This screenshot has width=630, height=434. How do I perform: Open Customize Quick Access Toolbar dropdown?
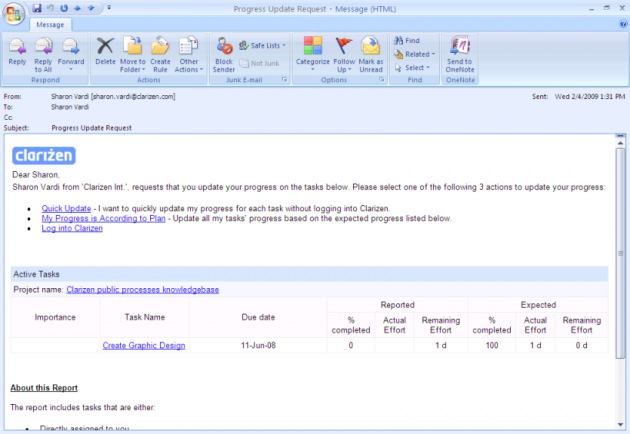click(109, 8)
